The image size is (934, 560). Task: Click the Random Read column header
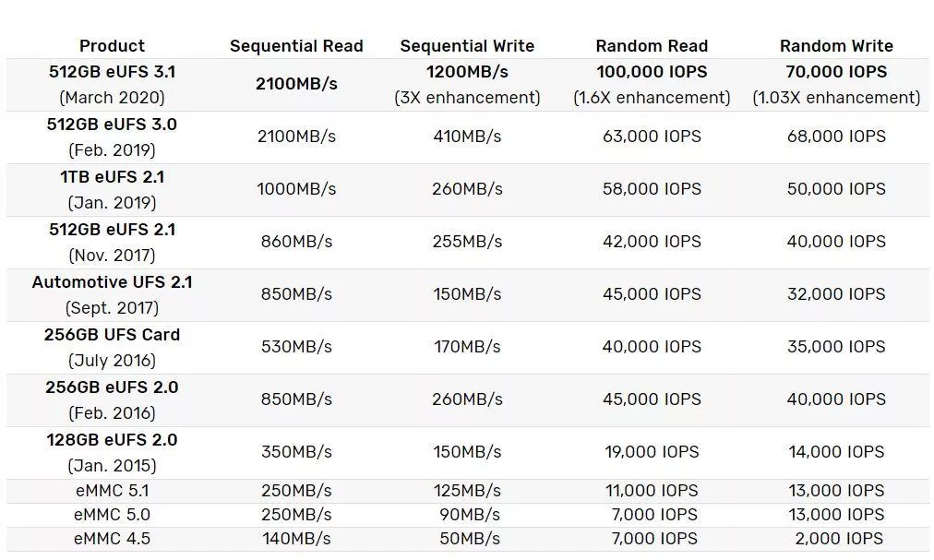[x=652, y=45]
